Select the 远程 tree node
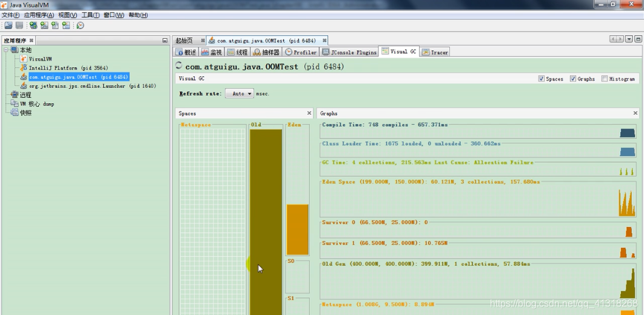 (25, 95)
